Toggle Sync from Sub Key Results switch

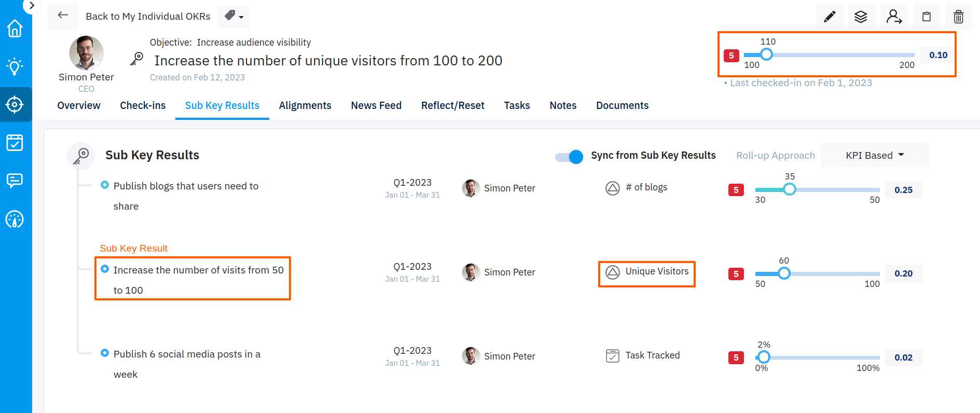[569, 156]
